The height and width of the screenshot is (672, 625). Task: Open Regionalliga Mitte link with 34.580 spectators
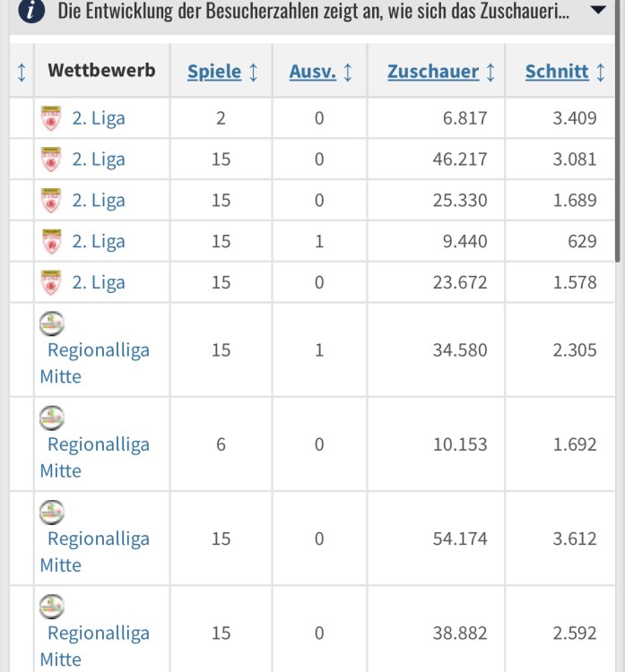97,350
